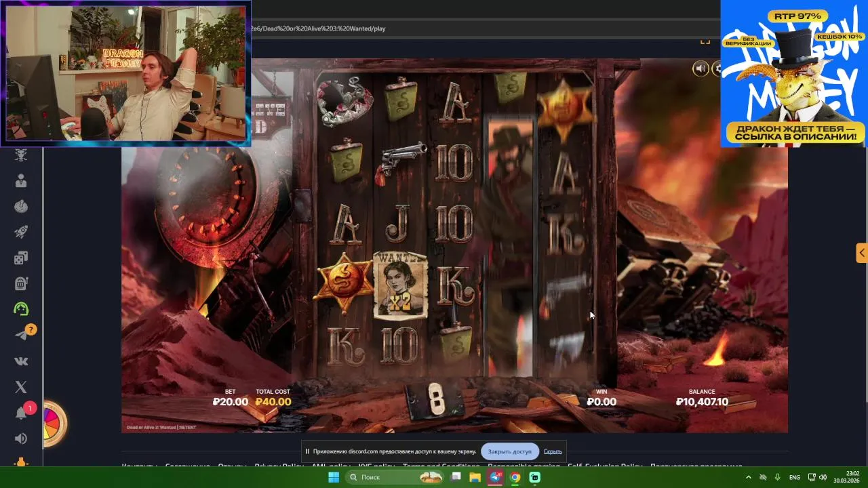Open Google Chrome from the taskbar
This screenshot has width=868, height=488.
tap(515, 477)
